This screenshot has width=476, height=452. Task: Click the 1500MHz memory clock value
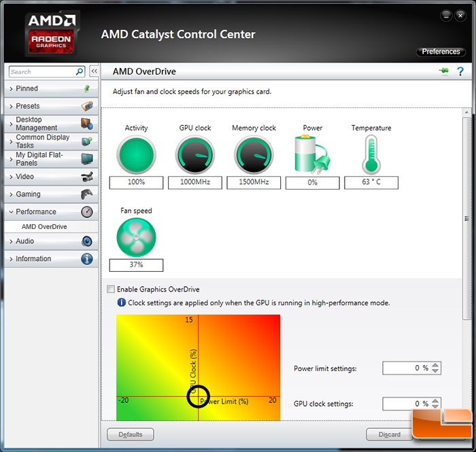(x=254, y=182)
